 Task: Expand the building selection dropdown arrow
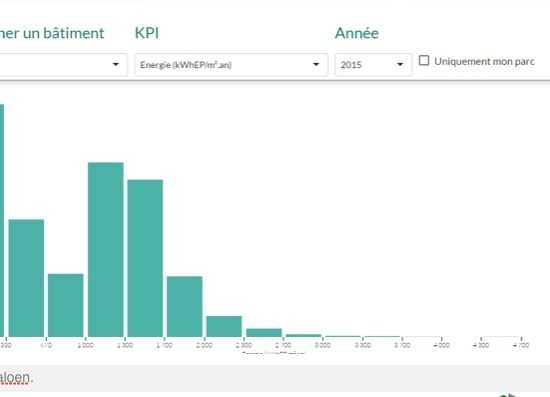[116, 65]
